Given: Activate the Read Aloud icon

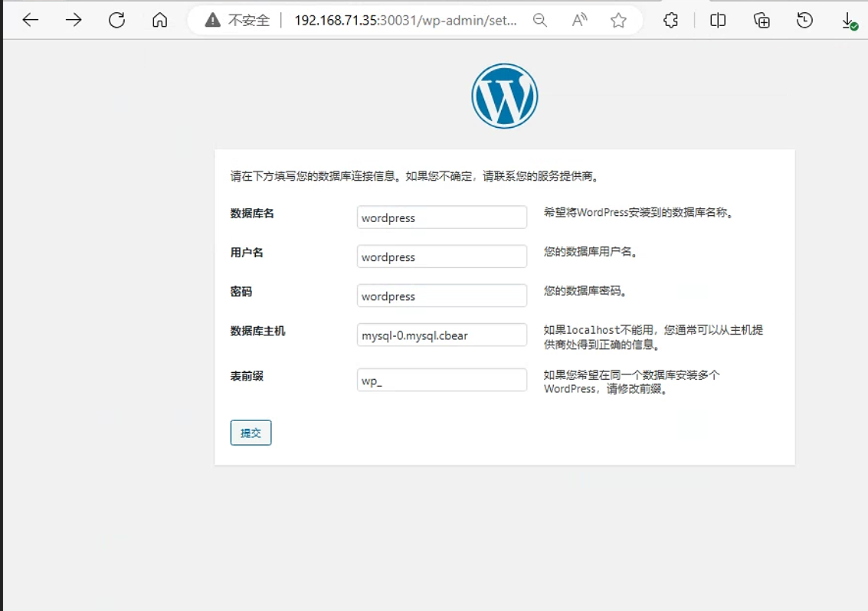Looking at the screenshot, I should pos(579,21).
